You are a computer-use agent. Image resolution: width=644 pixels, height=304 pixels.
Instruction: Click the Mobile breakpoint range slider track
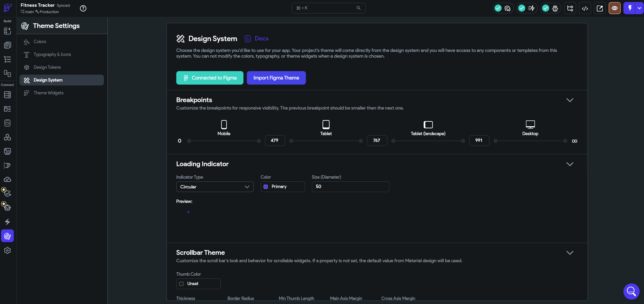(x=224, y=141)
